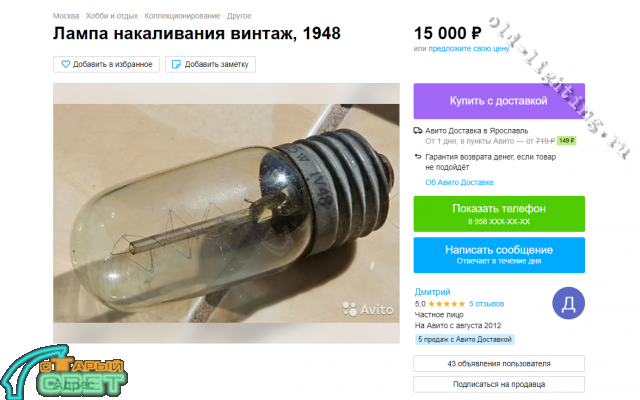Reveal the seller number with Показать телефон
The height and width of the screenshot is (400, 640).
click(499, 214)
